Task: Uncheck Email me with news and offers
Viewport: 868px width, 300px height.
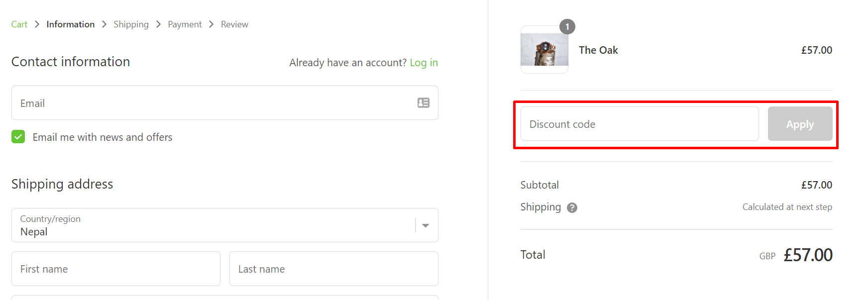Action: (x=18, y=137)
